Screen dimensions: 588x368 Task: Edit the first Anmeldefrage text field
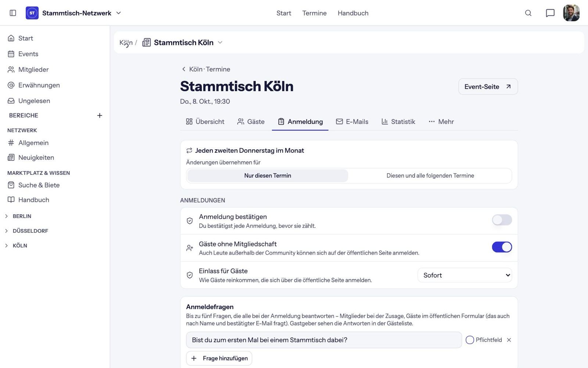(324, 340)
